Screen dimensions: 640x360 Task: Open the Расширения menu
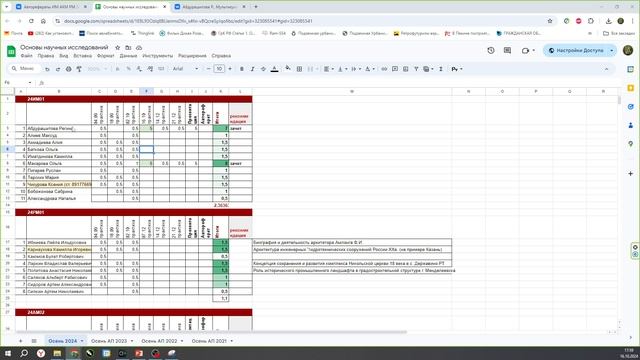(192, 56)
